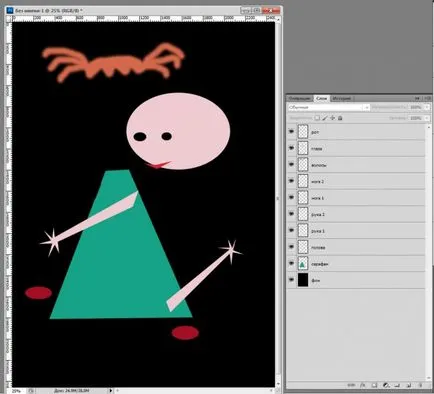Click the Photoshop Ps icon in document title bar
Viewport: 434px width, 394px height.
point(10,10)
